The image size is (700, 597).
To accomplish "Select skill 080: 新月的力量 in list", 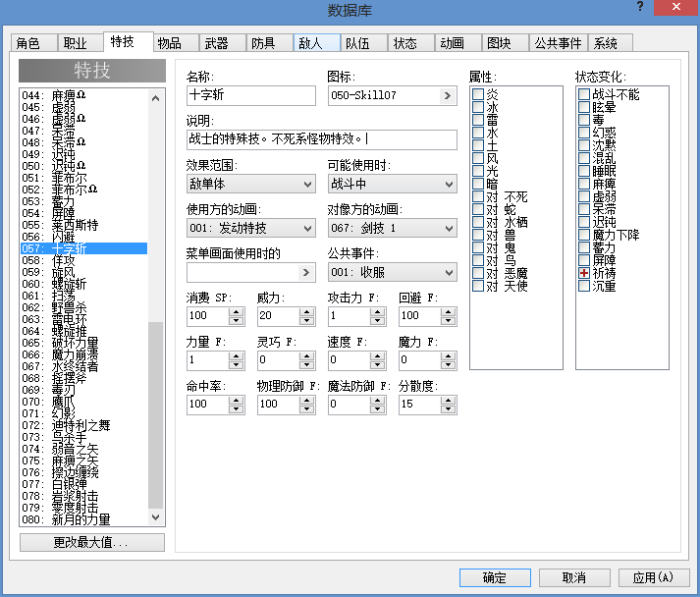I will 83,519.
